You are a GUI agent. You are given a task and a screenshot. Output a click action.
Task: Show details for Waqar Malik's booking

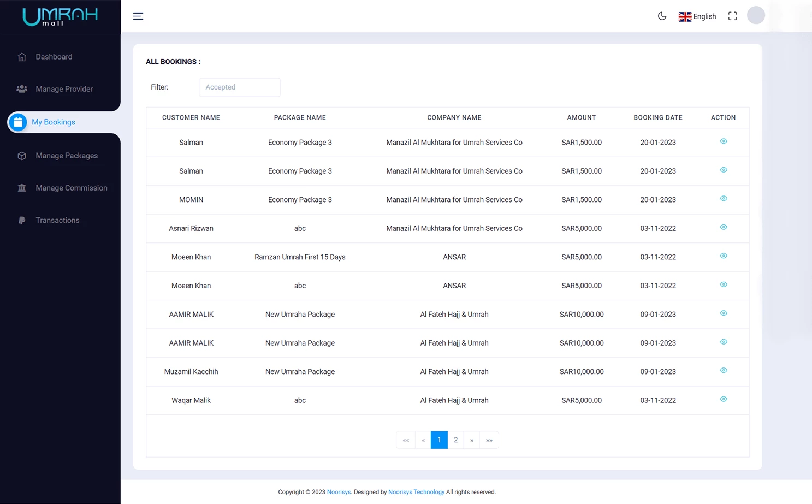(723, 399)
